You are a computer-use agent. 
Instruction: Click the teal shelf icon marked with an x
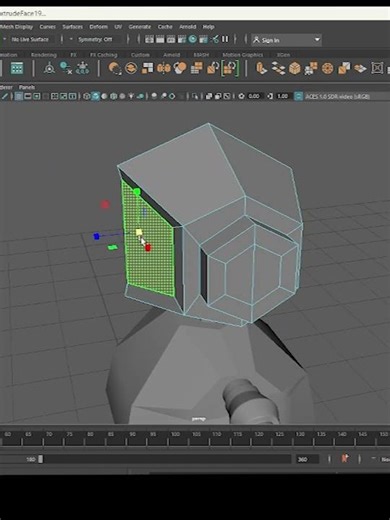(x=66, y=68)
